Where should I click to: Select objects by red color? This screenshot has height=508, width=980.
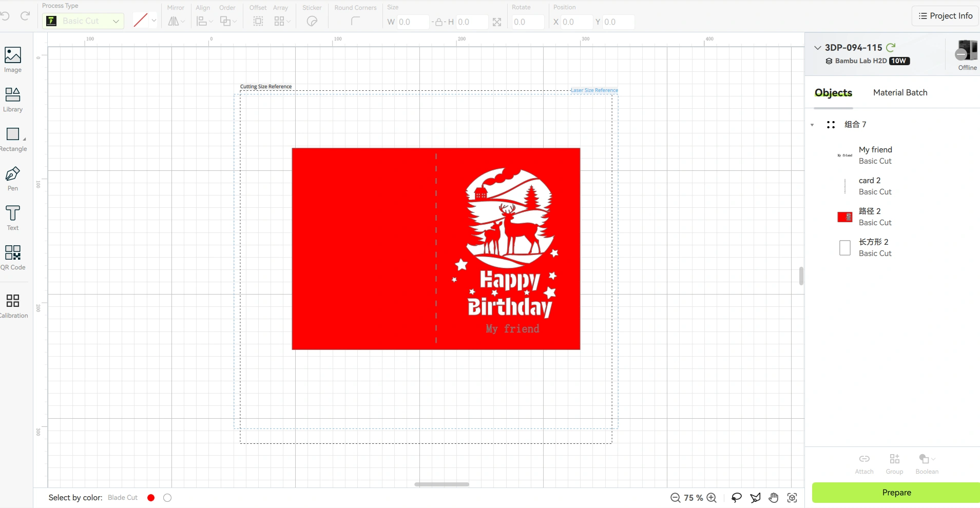[x=151, y=498]
